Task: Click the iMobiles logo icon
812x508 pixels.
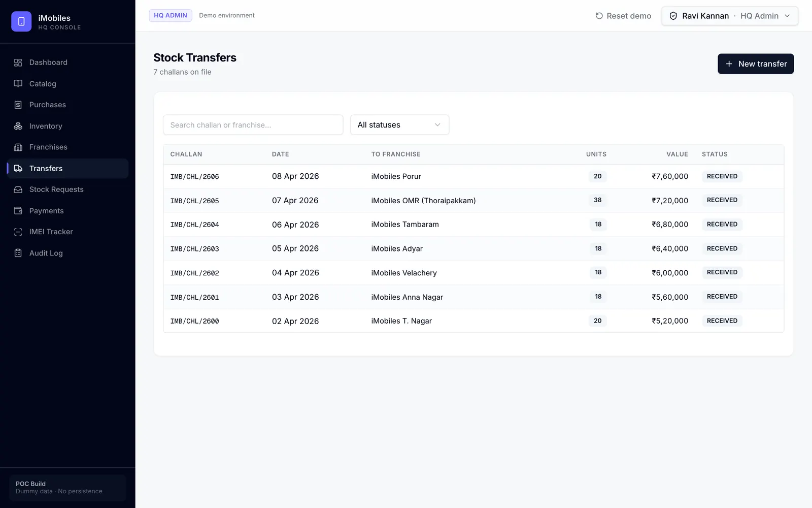Action: tap(21, 21)
